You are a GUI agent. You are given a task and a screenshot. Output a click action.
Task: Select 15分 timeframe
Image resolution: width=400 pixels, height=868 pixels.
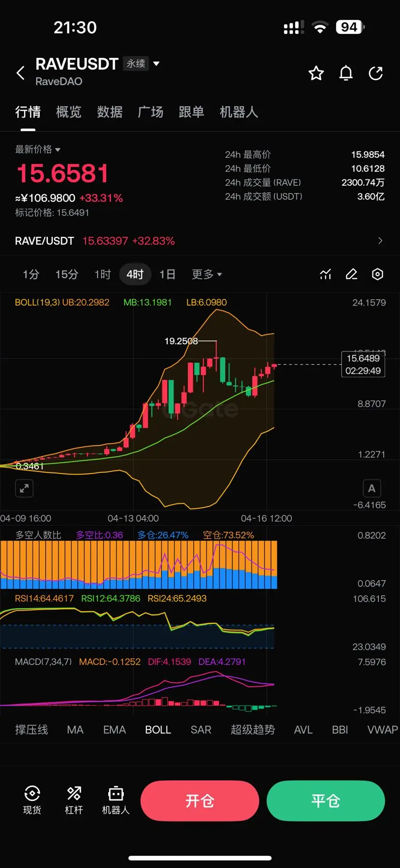click(x=67, y=274)
